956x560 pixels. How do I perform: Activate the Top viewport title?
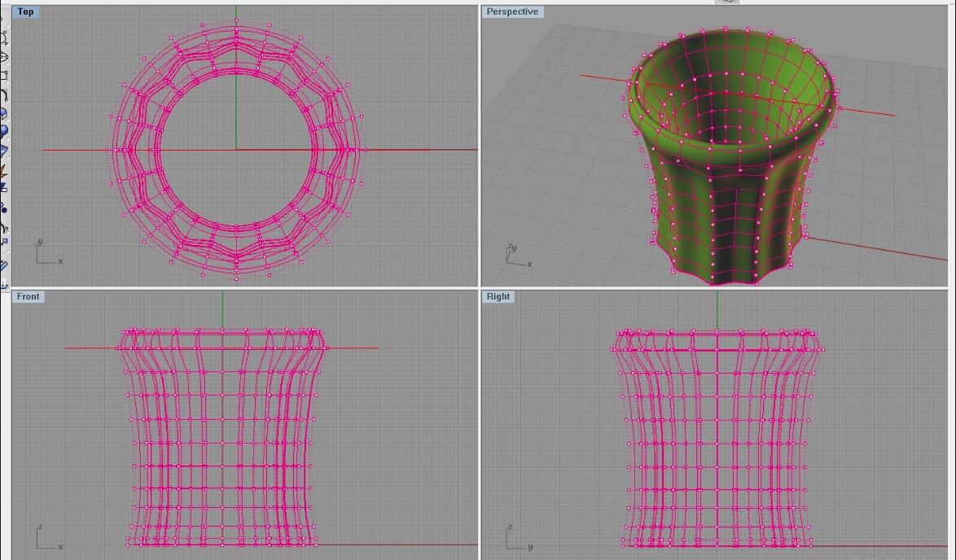[25, 11]
